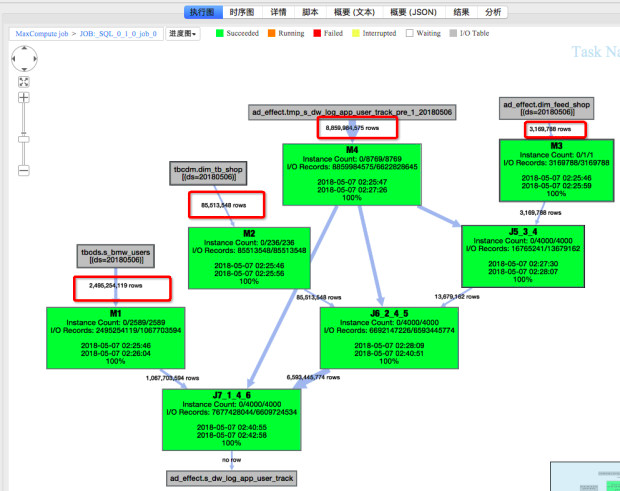Select the J5_3_4 task node
Screen dimensions: 620x491
pos(523,256)
